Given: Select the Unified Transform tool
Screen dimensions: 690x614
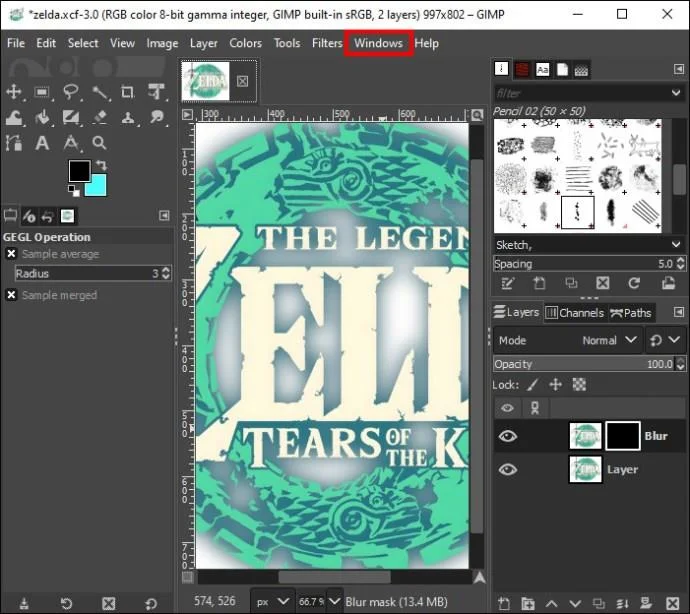Looking at the screenshot, I should tap(156, 92).
